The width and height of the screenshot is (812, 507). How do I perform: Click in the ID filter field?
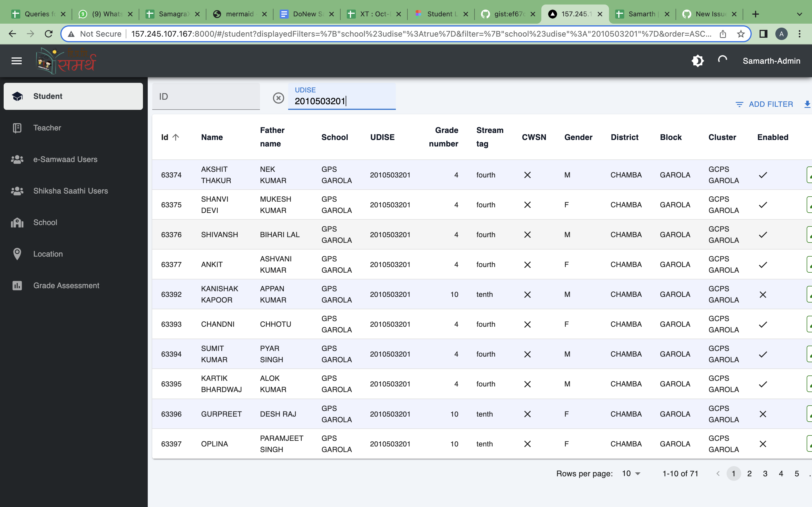[x=206, y=97]
